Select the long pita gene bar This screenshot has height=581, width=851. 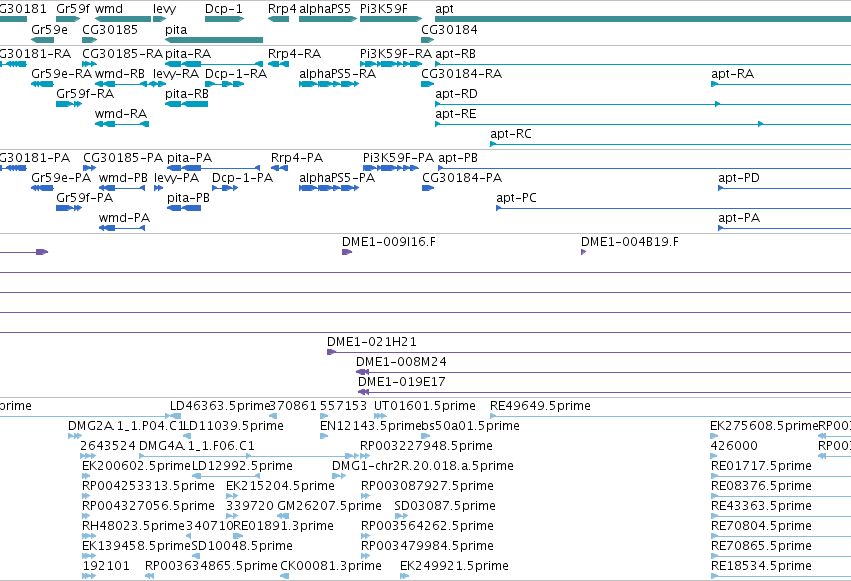(214, 40)
